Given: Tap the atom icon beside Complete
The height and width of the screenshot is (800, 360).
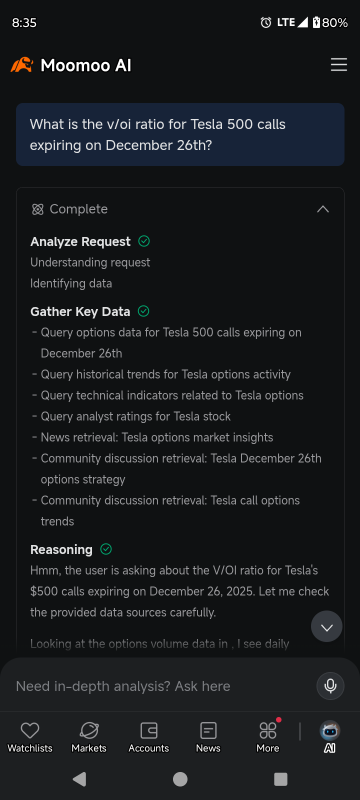Looking at the screenshot, I should (x=38, y=209).
